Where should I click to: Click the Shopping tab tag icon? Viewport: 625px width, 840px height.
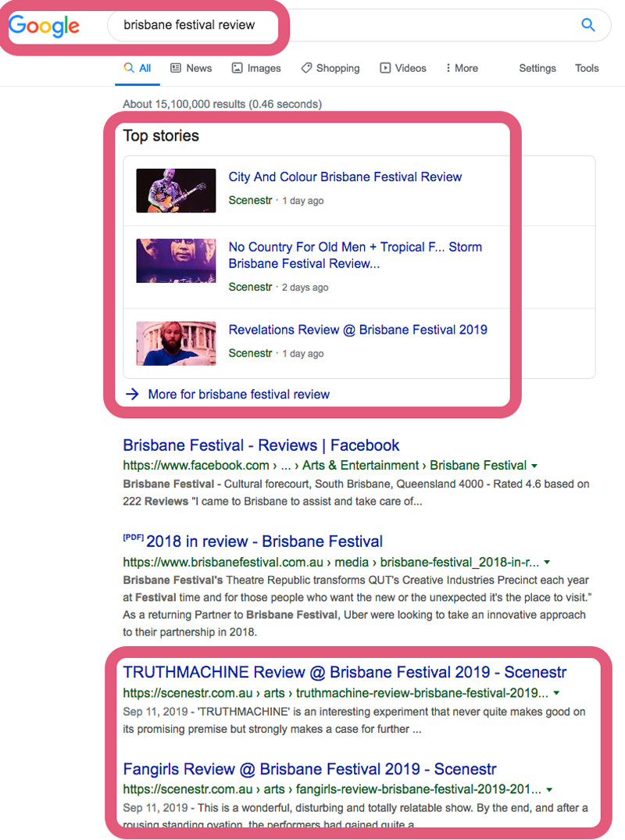pos(306,68)
